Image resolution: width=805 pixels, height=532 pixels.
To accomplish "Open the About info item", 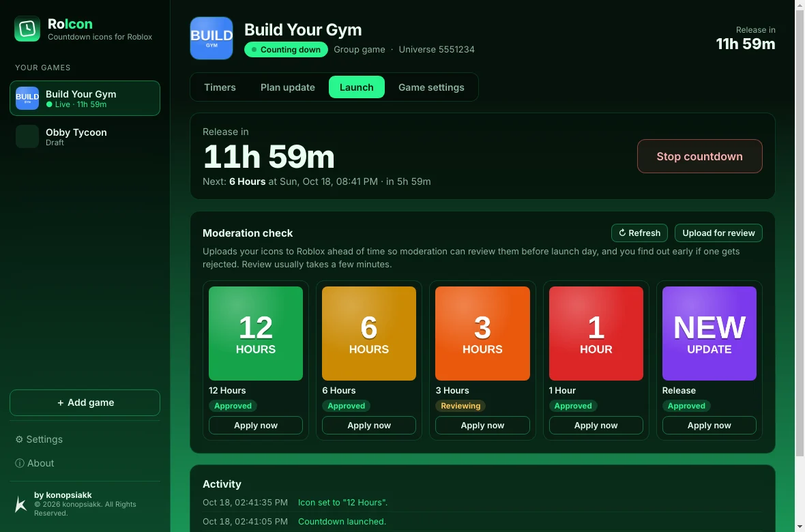I will coord(34,463).
